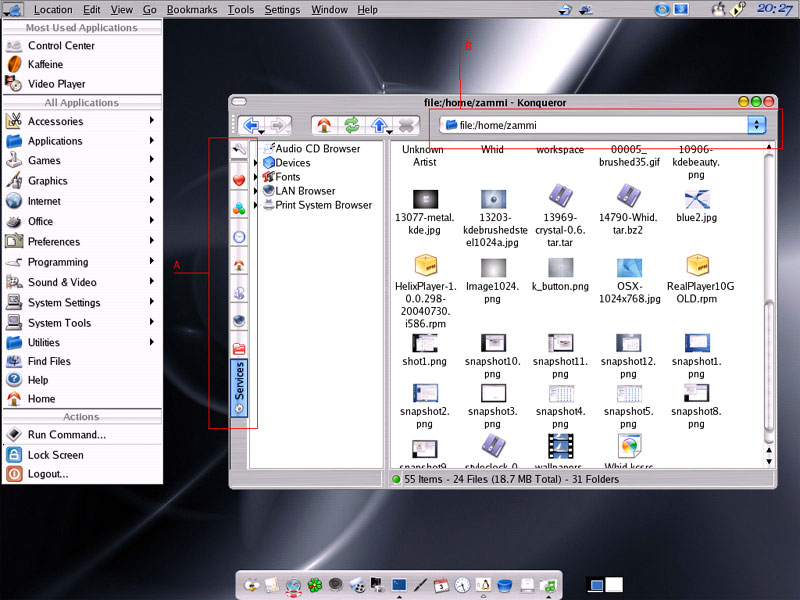
Task: Open the Go menu
Action: pos(149,10)
